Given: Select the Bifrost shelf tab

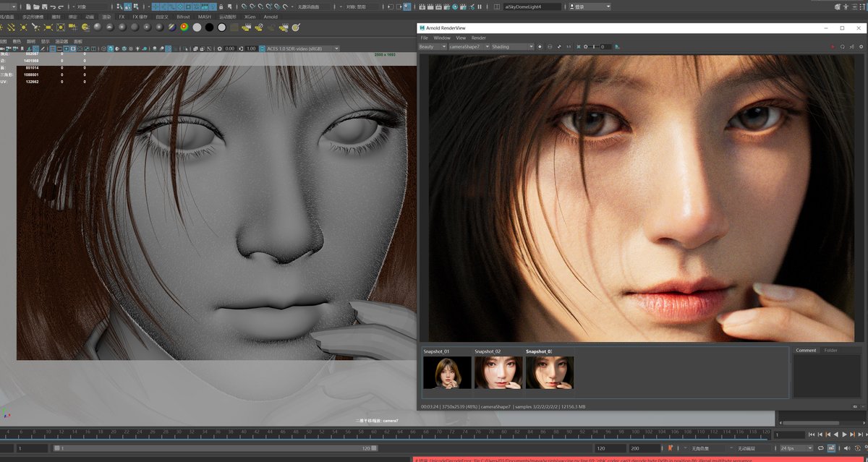Looking at the screenshot, I should tap(183, 17).
